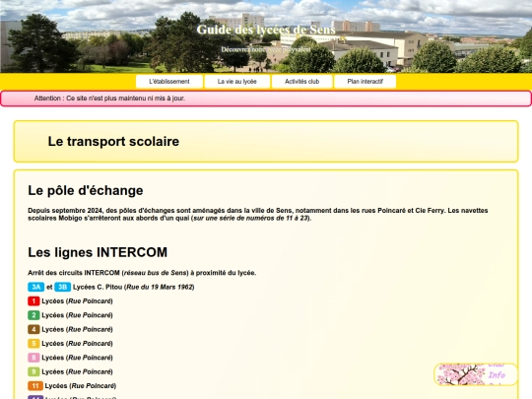The width and height of the screenshot is (532, 399).
Task: Click the red line 1 badge
Action: pyautogui.click(x=33, y=300)
